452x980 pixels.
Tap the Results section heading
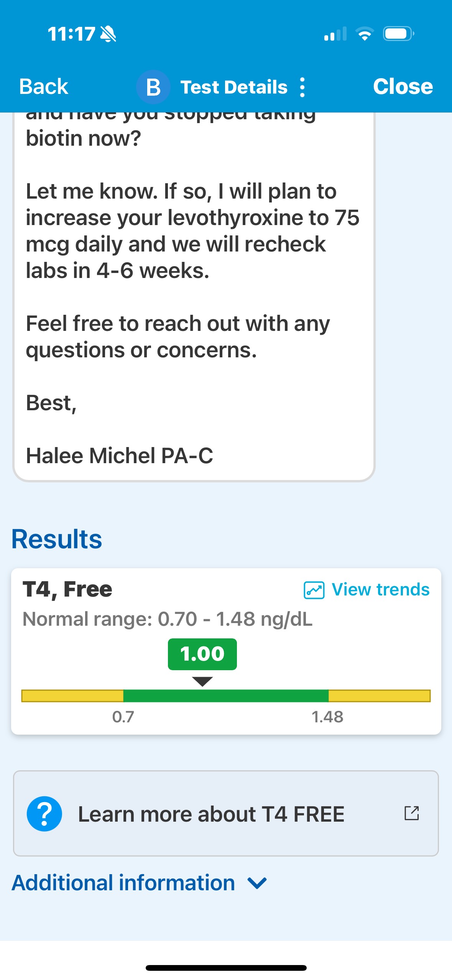[57, 539]
